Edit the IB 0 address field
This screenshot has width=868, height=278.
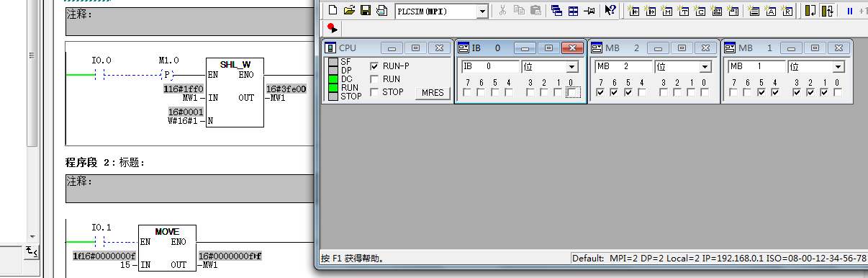(x=490, y=67)
